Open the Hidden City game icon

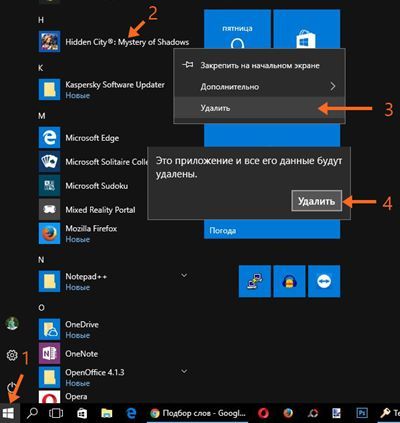pos(49,41)
